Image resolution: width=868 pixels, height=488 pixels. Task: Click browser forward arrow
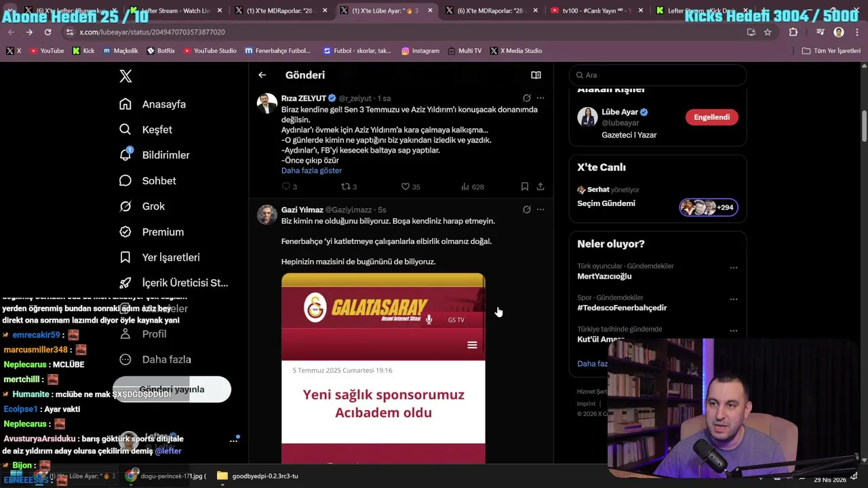pyautogui.click(x=29, y=32)
